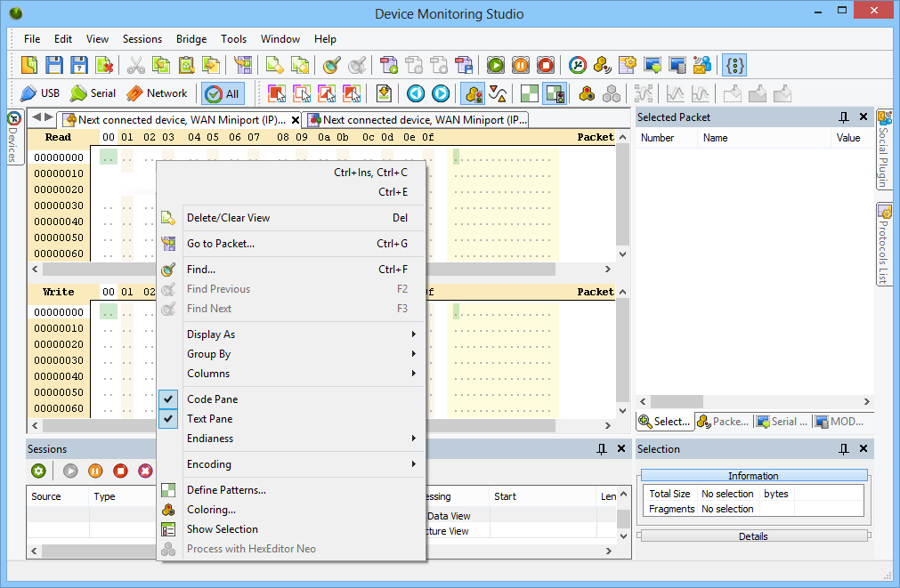
Task: Click the Details bar in Selection panel
Action: (753, 536)
